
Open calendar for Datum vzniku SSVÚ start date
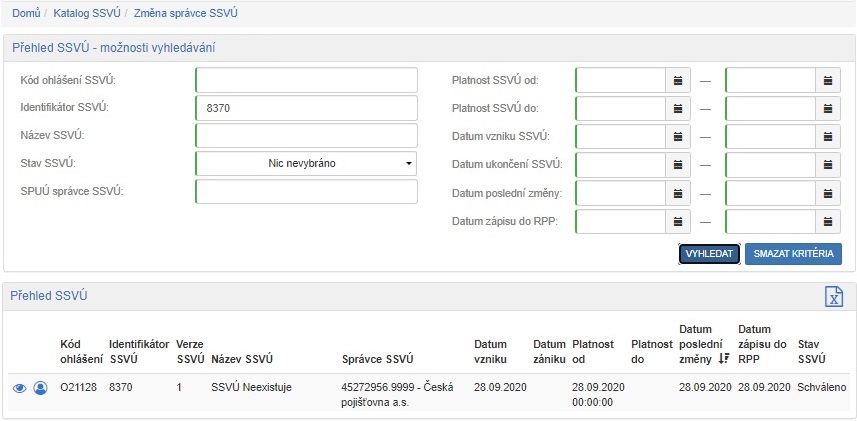tap(678, 136)
